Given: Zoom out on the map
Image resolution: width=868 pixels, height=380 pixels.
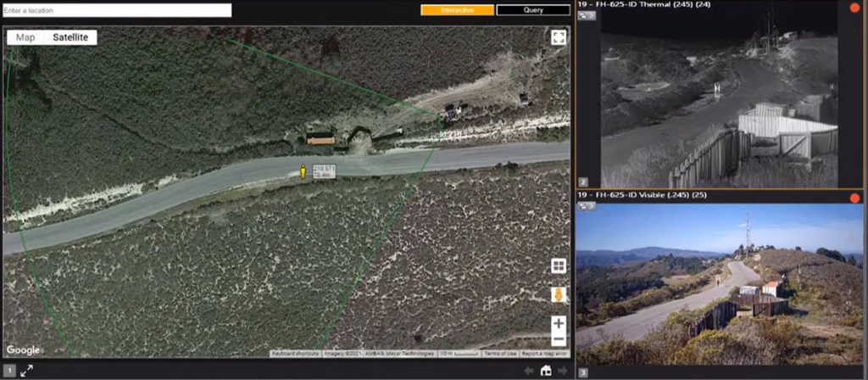Looking at the screenshot, I should 559,339.
